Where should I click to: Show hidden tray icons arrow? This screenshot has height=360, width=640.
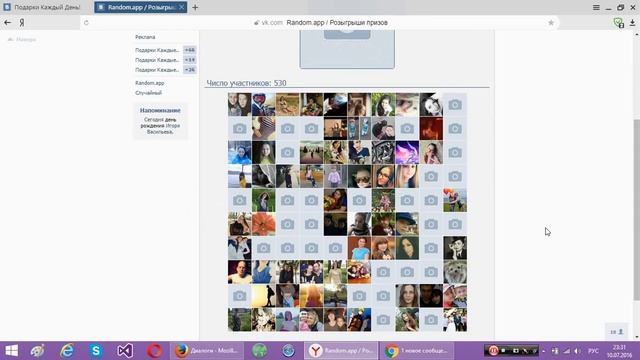(543, 351)
